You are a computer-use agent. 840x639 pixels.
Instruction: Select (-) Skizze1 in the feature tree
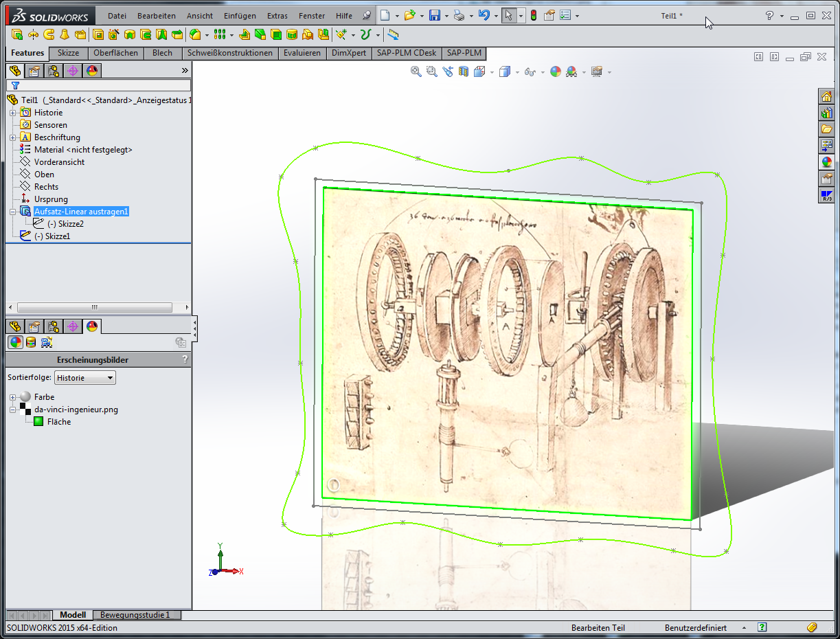pyautogui.click(x=52, y=236)
